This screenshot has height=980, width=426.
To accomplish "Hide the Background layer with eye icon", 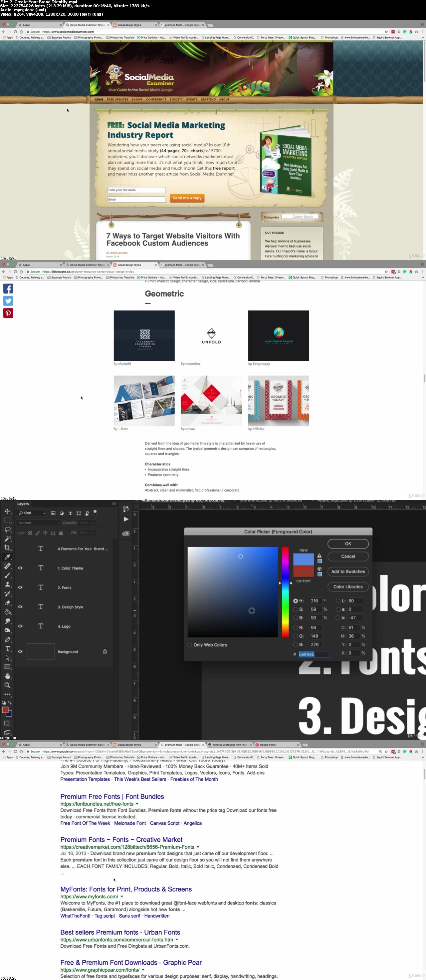I will click(20, 652).
